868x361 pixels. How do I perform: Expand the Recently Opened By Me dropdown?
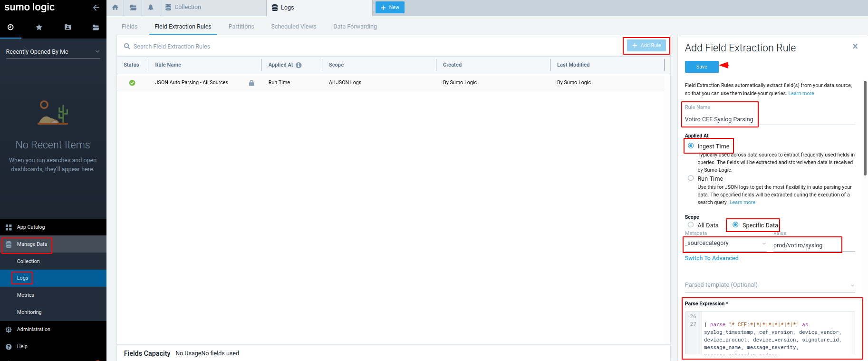(x=53, y=52)
